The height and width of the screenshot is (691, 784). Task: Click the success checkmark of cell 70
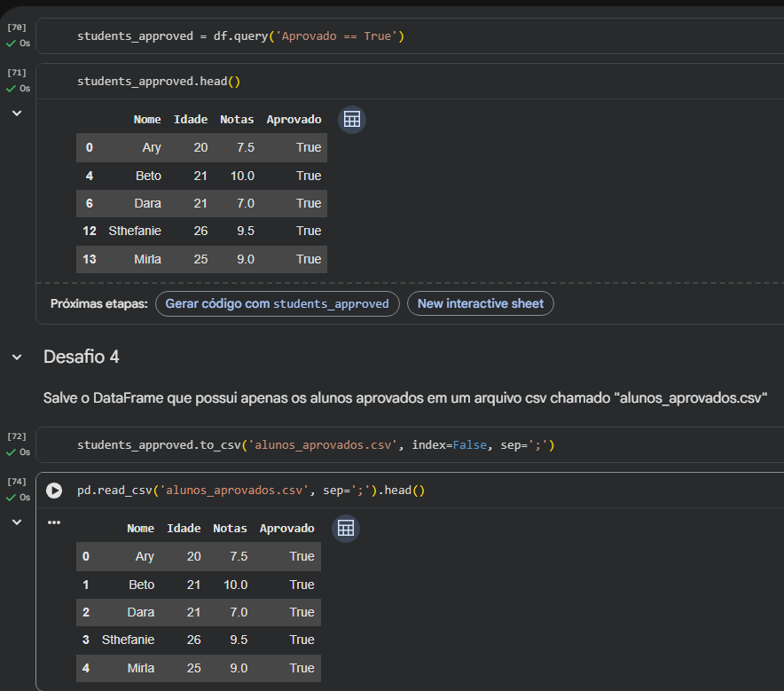(x=11, y=43)
